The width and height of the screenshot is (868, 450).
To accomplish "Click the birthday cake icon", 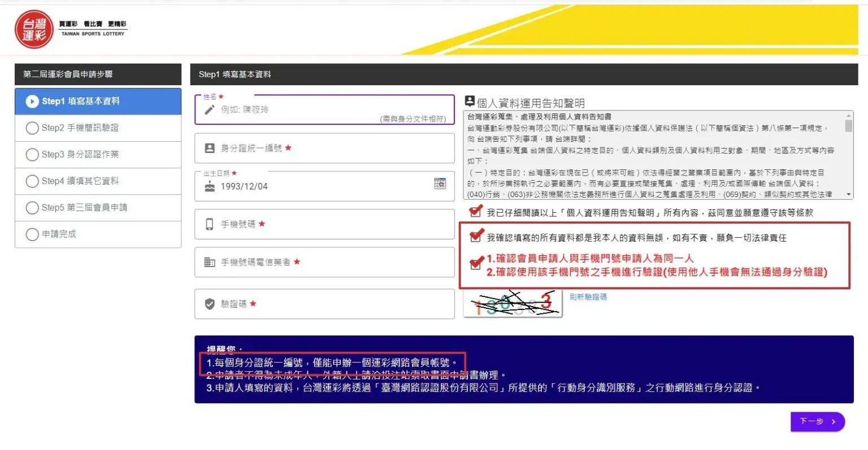I will pos(210,186).
